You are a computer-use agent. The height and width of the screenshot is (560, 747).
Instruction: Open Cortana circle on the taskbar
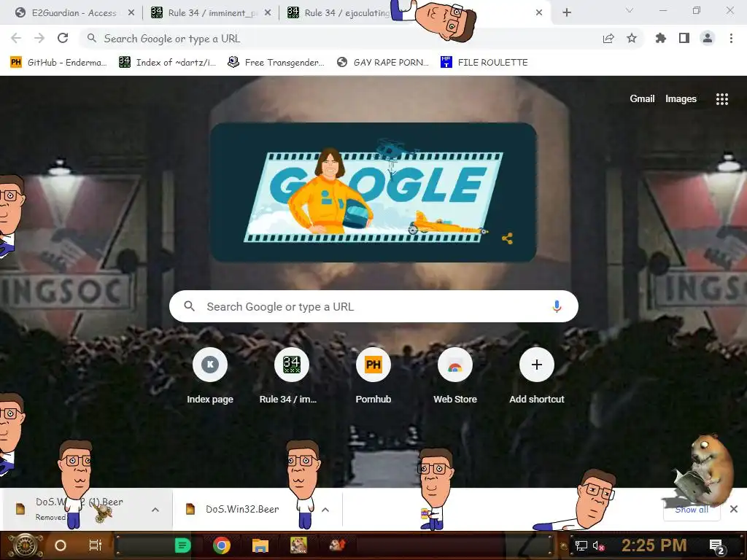[61, 545]
